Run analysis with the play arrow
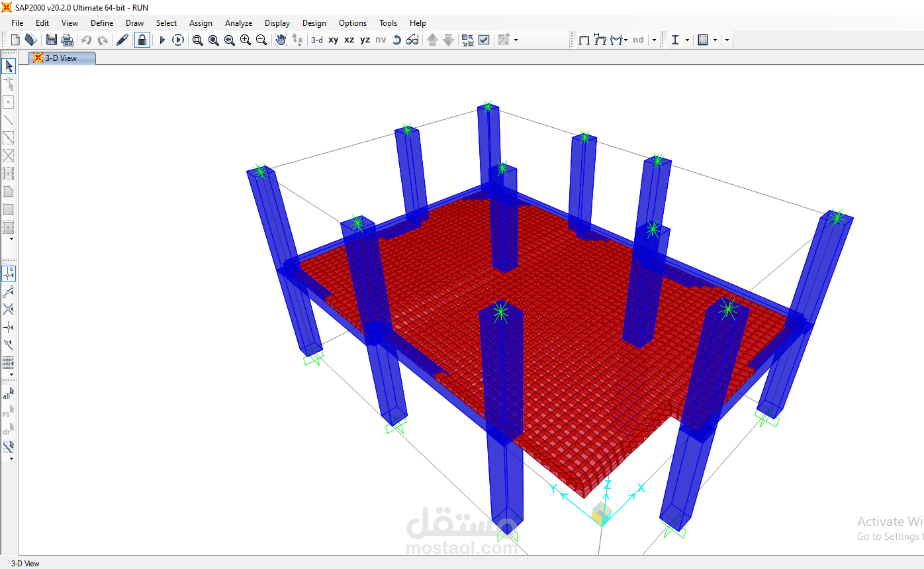The image size is (924, 569). click(x=162, y=40)
